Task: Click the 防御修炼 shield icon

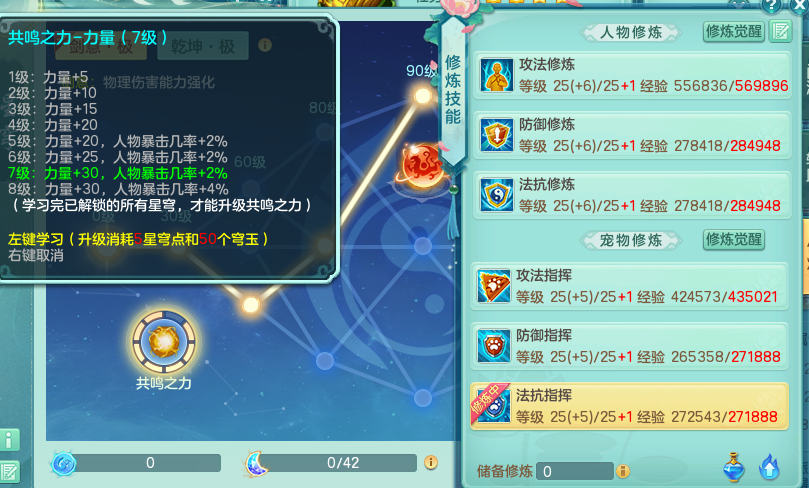Action: pyautogui.click(x=496, y=135)
